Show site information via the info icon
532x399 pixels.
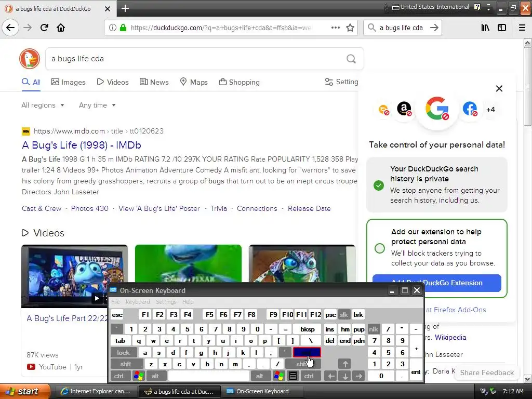tap(112, 28)
